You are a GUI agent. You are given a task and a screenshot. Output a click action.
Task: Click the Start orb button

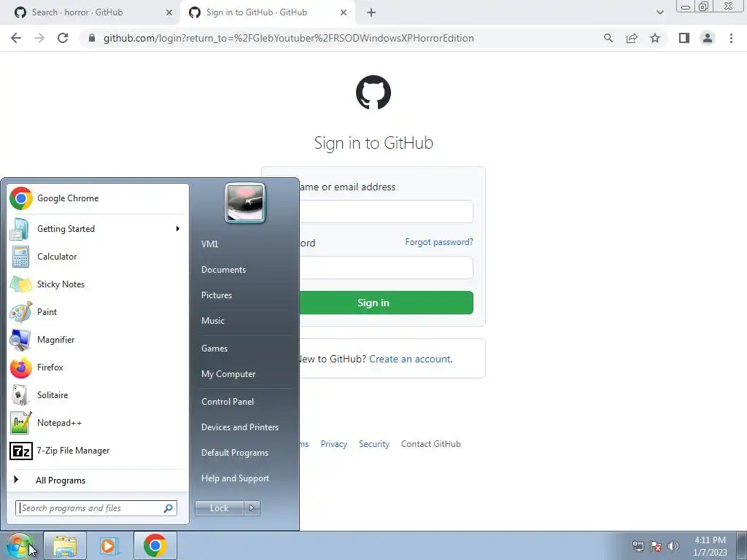point(19,545)
